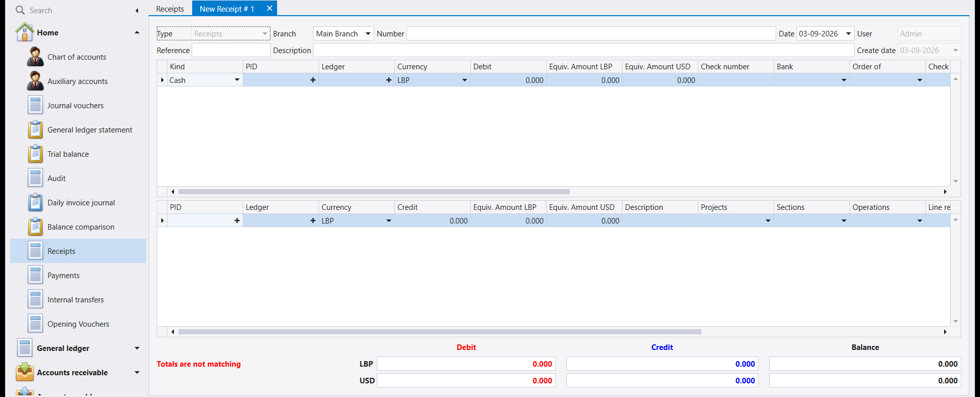Open Internal transfers icon
This screenshot has height=397, width=980.
(35, 299)
